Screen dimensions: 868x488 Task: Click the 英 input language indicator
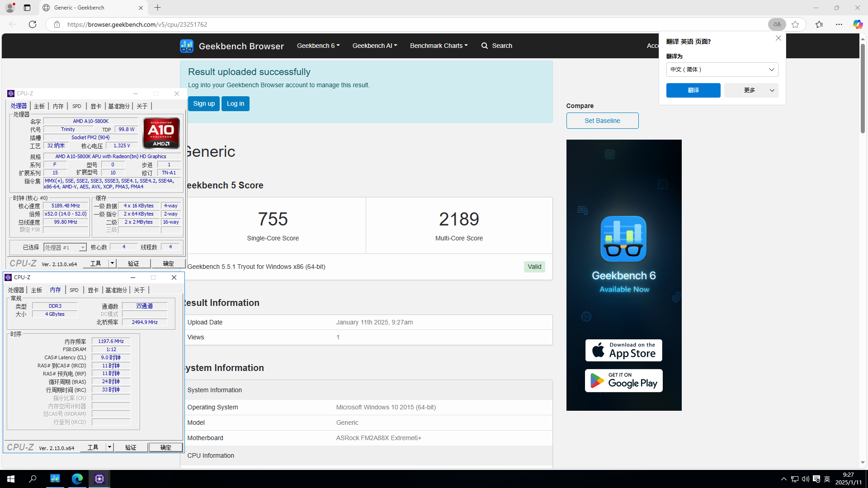click(x=827, y=479)
